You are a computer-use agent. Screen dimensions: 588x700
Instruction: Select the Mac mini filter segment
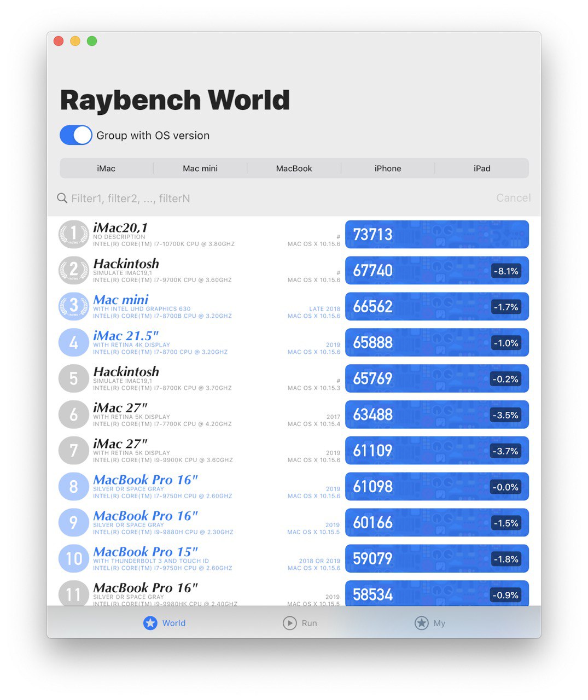[x=200, y=168]
